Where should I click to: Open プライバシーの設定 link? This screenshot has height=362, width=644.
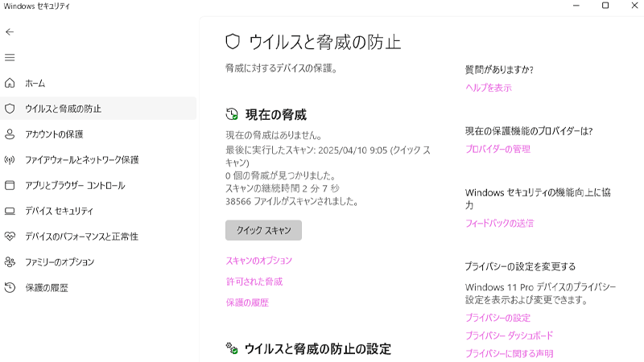[x=497, y=318]
